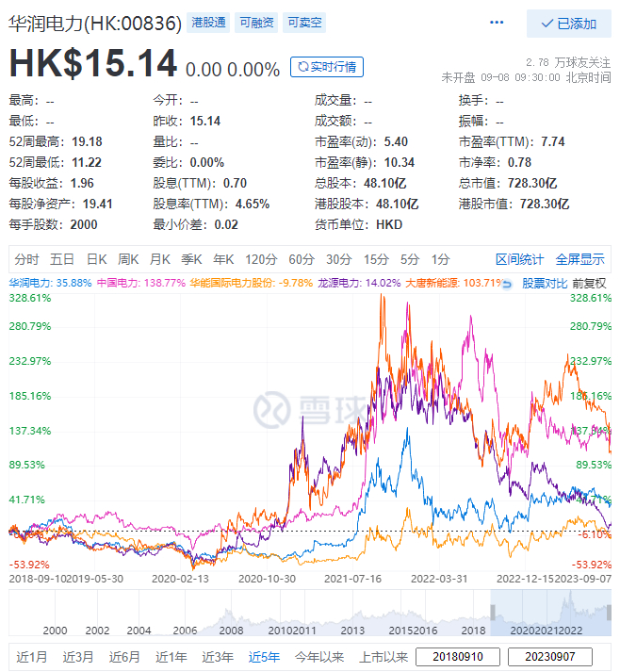Image resolution: width=620 pixels, height=672 pixels.
Task: Switch to 60分 interval
Action: [302, 259]
